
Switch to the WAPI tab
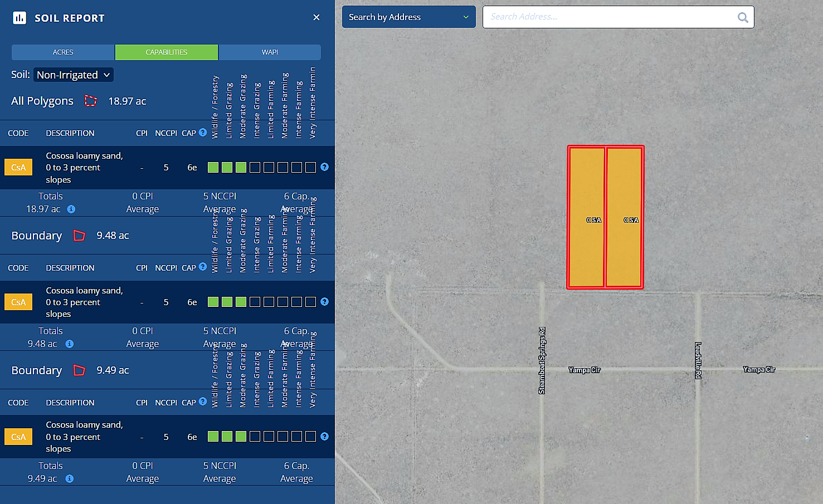click(270, 52)
